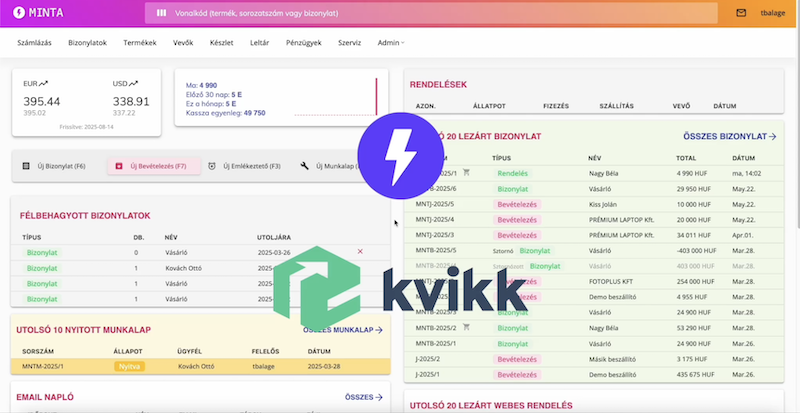The height and width of the screenshot is (413, 800).
Task: Click the TOTAL column header
Action: point(686,158)
